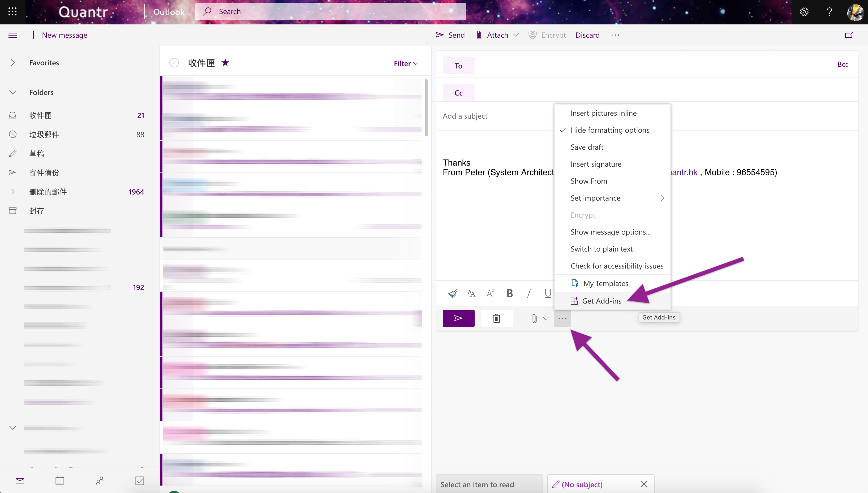Image resolution: width=868 pixels, height=493 pixels.
Task: Collapse the Folders section
Action: click(x=13, y=92)
